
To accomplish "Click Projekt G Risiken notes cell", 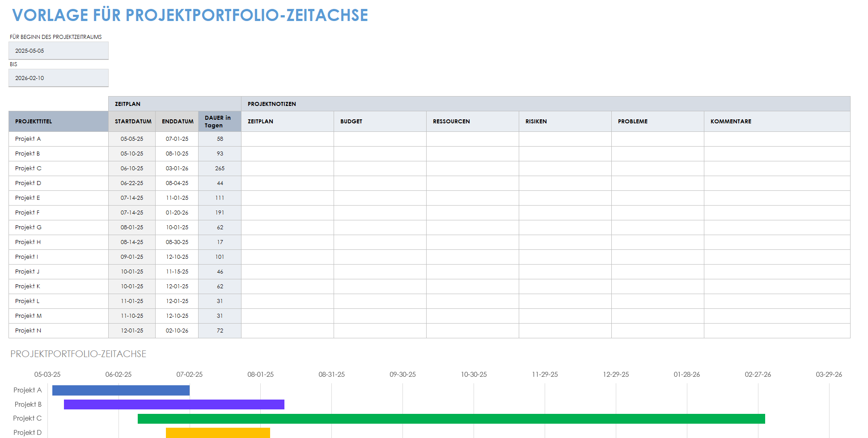I will coord(565,227).
